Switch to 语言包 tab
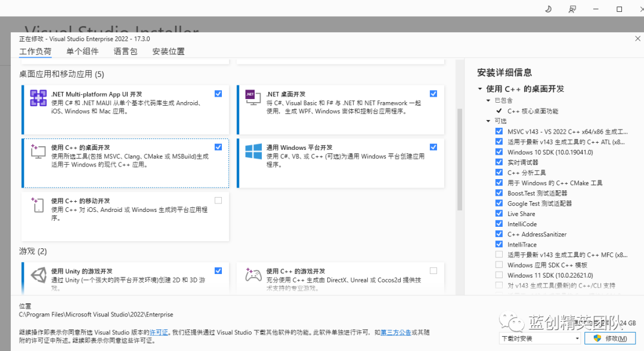The image size is (644, 351). 125,51
